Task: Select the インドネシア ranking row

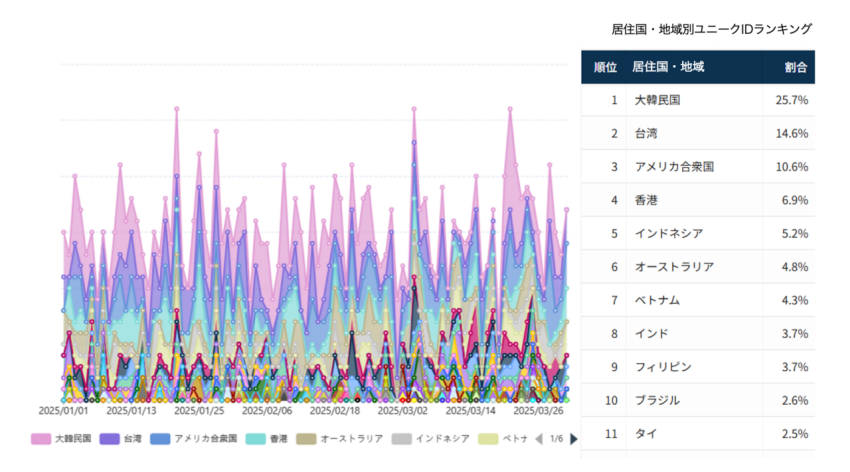Action: pos(698,234)
